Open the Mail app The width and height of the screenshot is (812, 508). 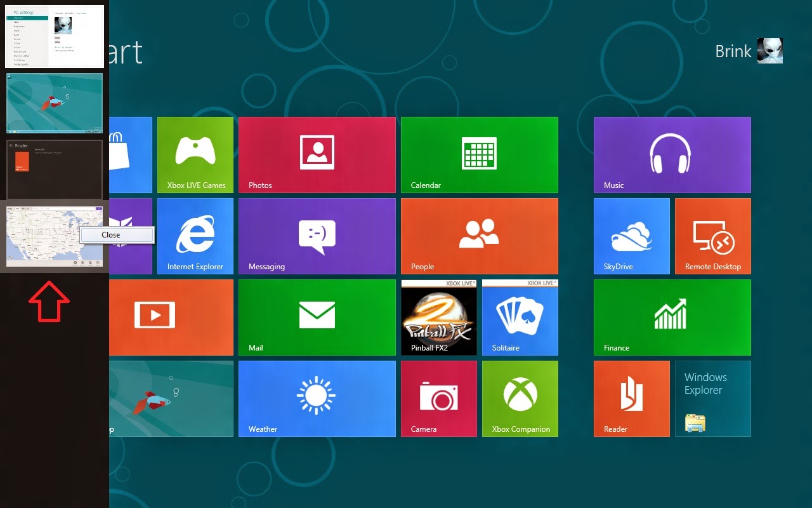[317, 317]
